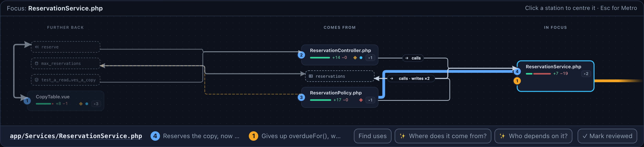Centre the ReservationController.php station

340,55
